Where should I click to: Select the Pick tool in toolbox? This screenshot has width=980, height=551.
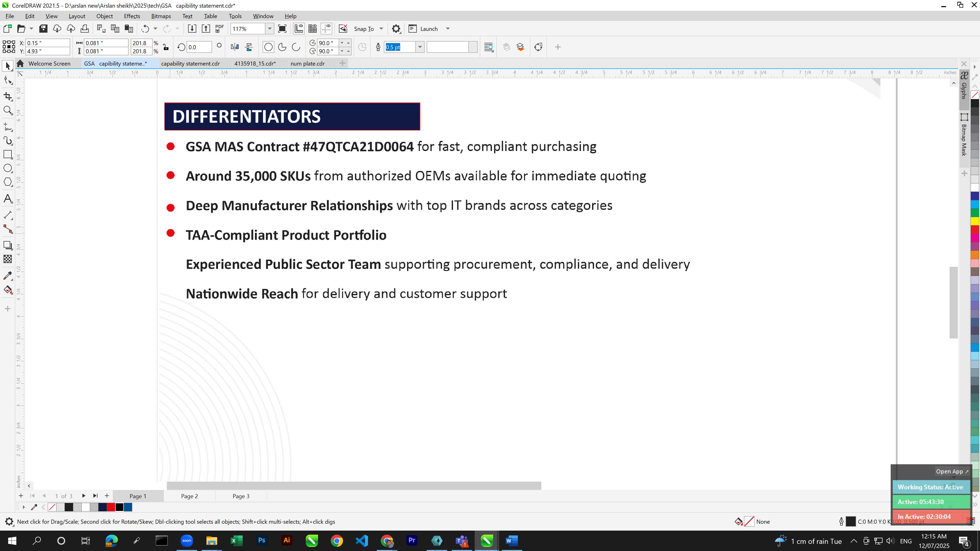point(8,66)
